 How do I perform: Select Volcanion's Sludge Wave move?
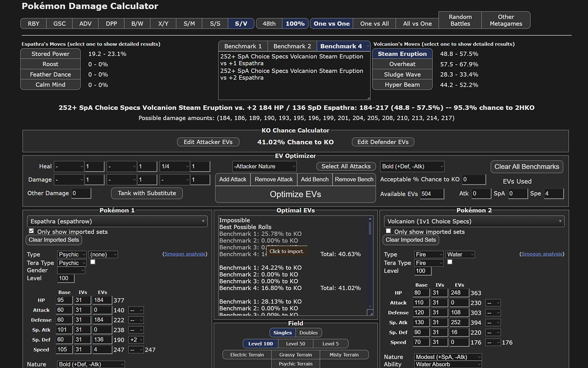(402, 75)
